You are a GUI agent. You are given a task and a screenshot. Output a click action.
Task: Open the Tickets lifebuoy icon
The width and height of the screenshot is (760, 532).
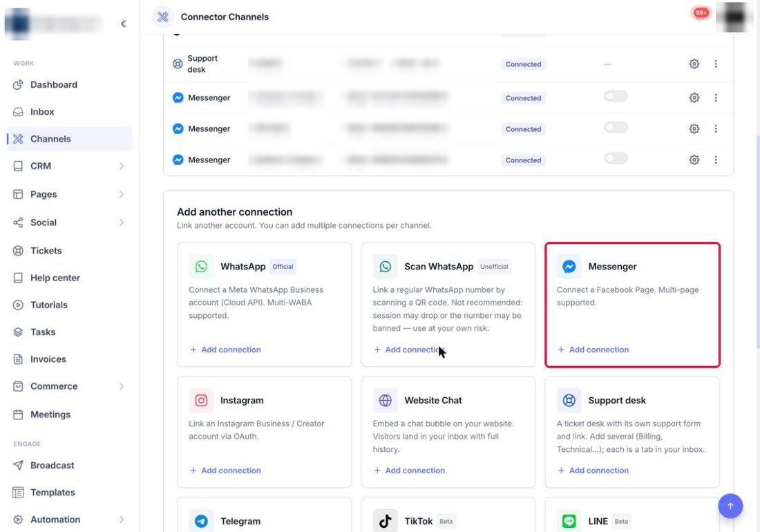tap(18, 251)
